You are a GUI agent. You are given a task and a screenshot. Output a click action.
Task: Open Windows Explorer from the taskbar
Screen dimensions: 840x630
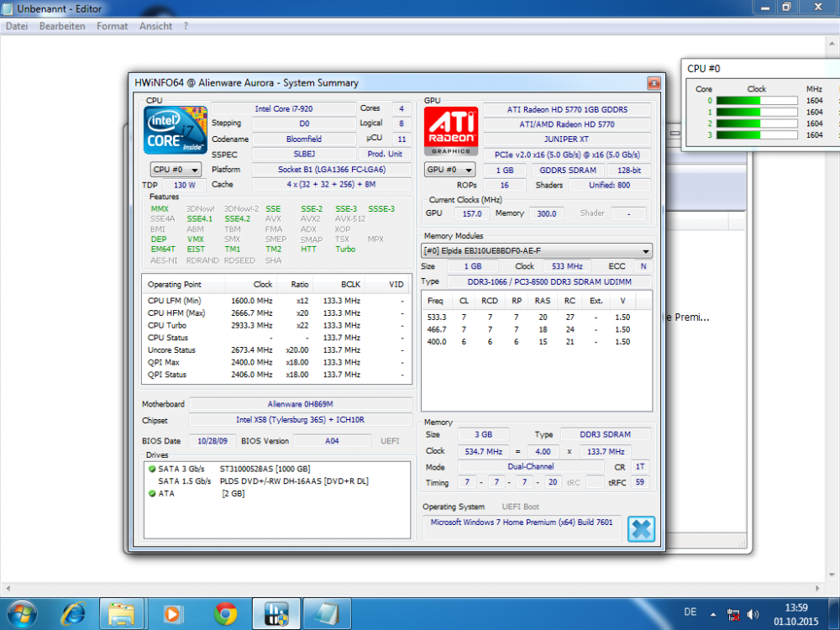point(122,613)
